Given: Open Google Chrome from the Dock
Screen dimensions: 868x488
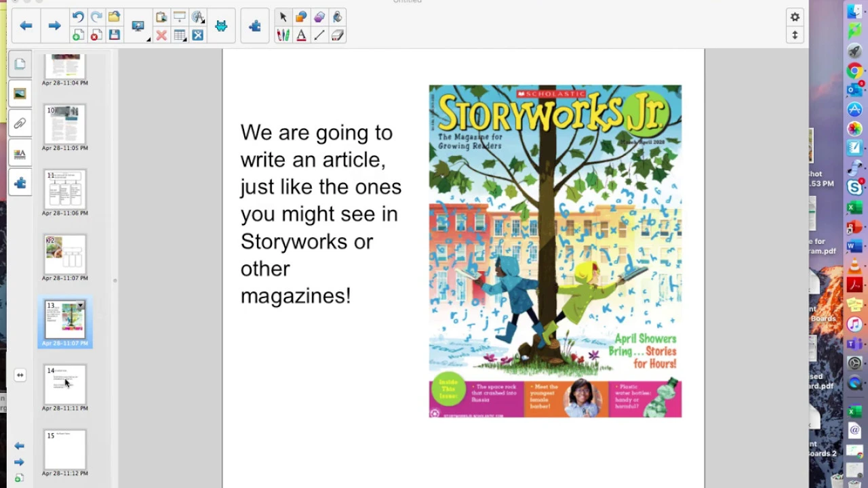Looking at the screenshot, I should pyautogui.click(x=854, y=70).
